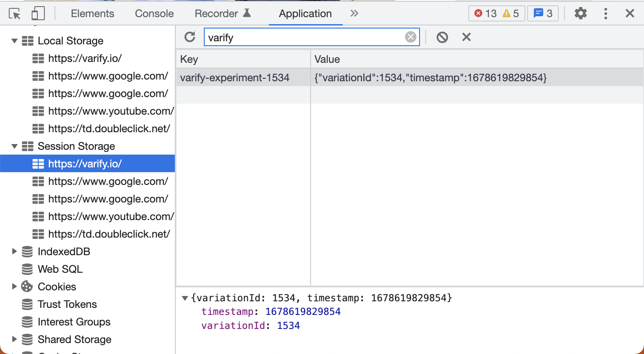Refresh the storage table
Viewport: 644px width, 354px height.
tap(190, 37)
